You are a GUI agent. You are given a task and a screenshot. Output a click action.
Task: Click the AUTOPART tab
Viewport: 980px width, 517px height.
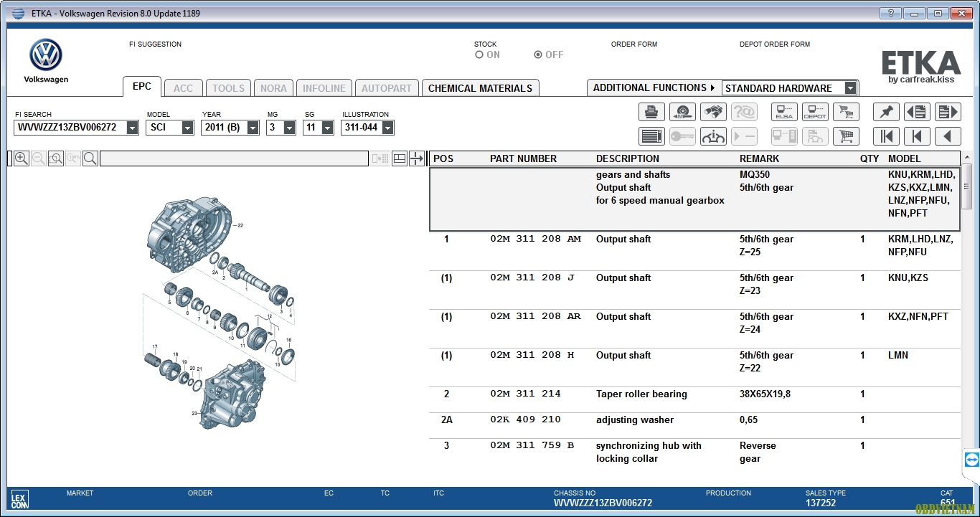[x=387, y=88]
